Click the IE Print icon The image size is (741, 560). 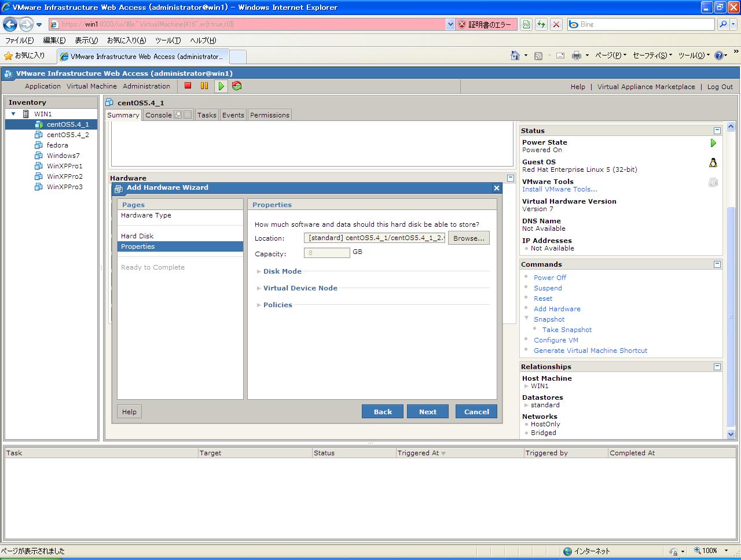click(x=577, y=56)
